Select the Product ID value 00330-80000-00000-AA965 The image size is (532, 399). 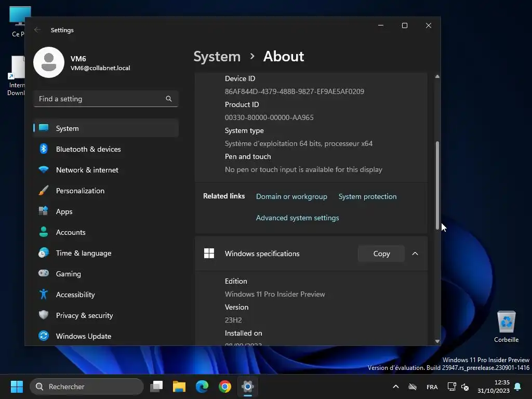tap(269, 118)
